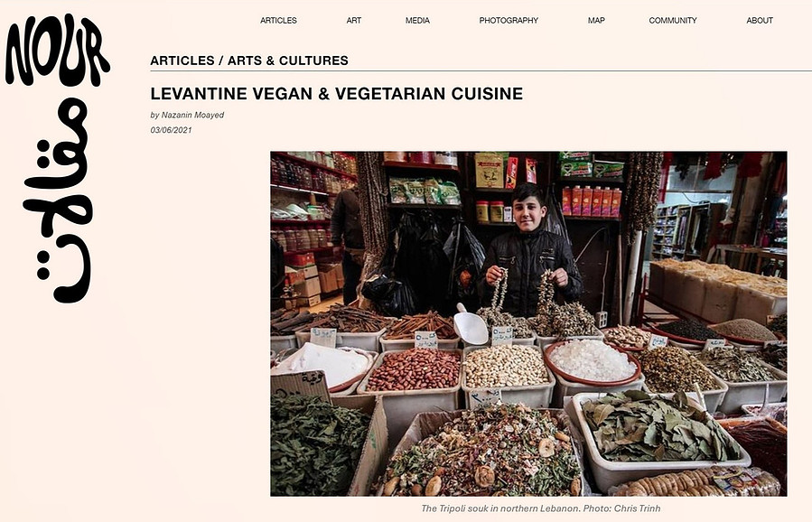Visit the Community page
Screen dimensions: 812x522
(x=673, y=20)
